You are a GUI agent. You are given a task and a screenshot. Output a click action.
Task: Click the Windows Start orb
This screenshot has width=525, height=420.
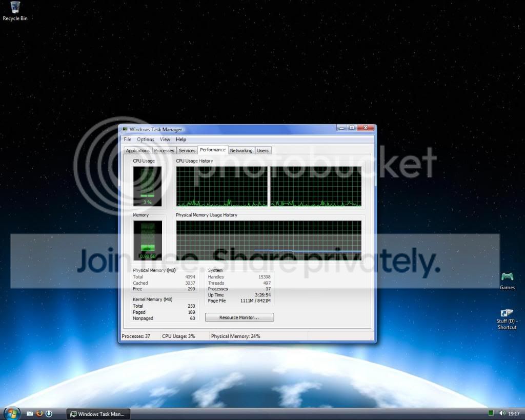[x=12, y=414]
